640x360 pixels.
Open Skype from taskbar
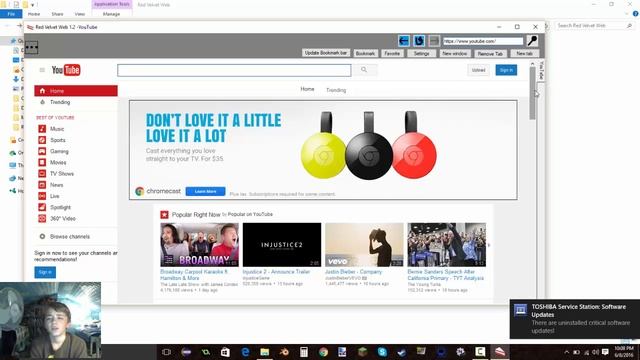click(382, 352)
